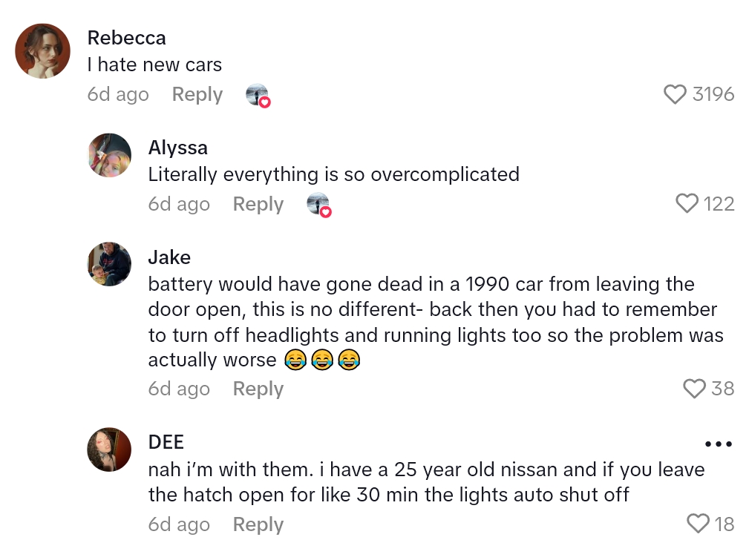This screenshot has height=560, width=749.
Task: Open the three-dot menu on DEE's reply
Action: click(x=718, y=444)
